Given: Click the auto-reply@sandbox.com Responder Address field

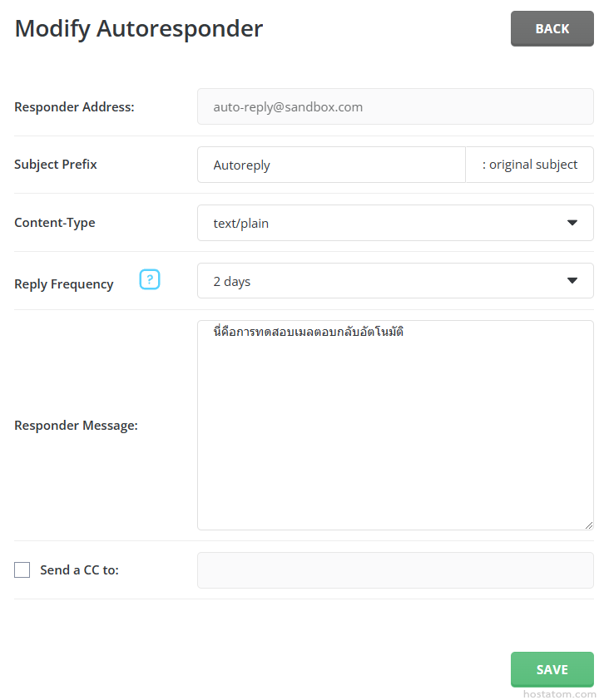Looking at the screenshot, I should point(395,107).
